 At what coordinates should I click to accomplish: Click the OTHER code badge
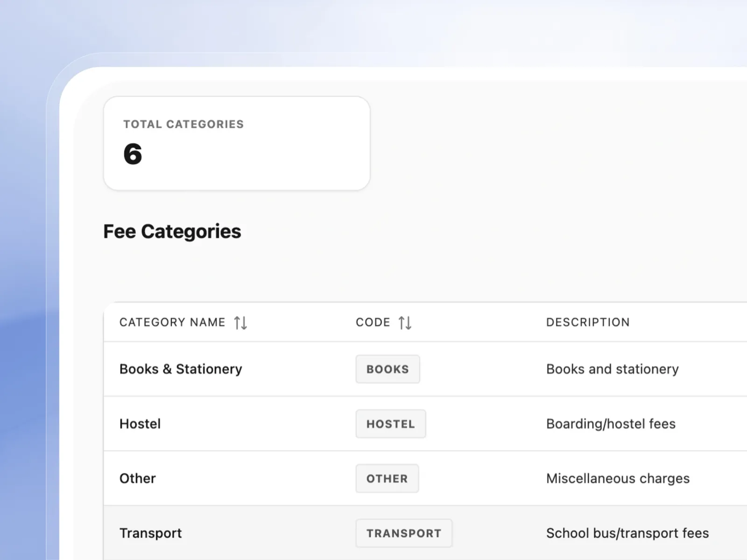click(x=387, y=478)
